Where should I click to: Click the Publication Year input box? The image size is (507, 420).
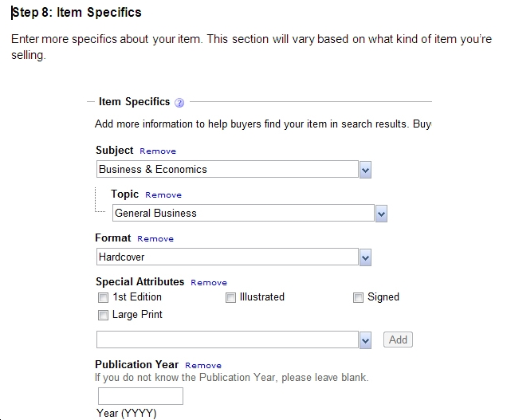pos(140,396)
